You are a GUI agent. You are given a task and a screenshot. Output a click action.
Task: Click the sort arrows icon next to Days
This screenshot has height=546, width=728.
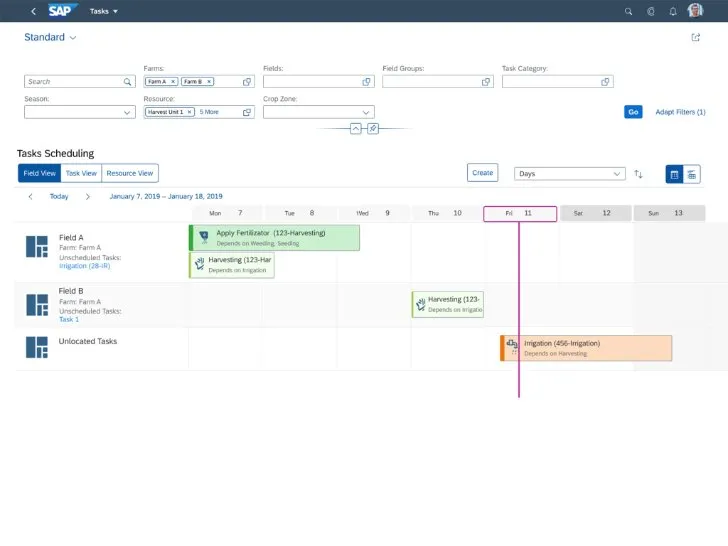coord(639,174)
